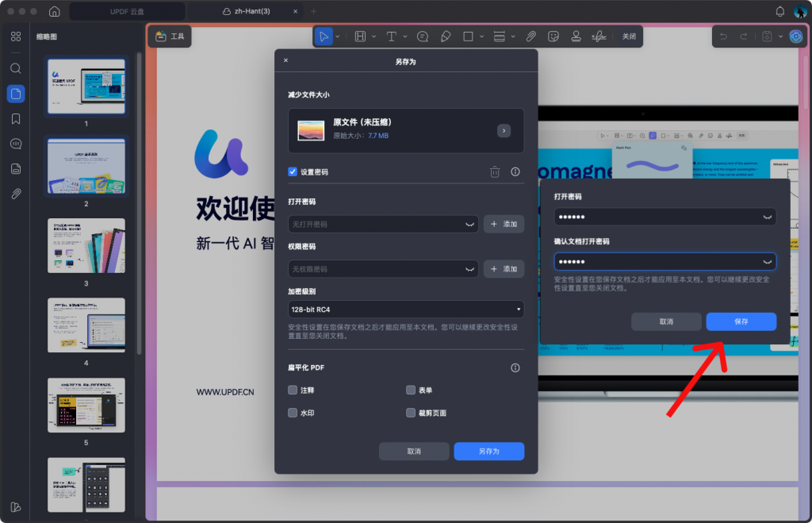Close the zh-Hant(3) tab

[295, 11]
